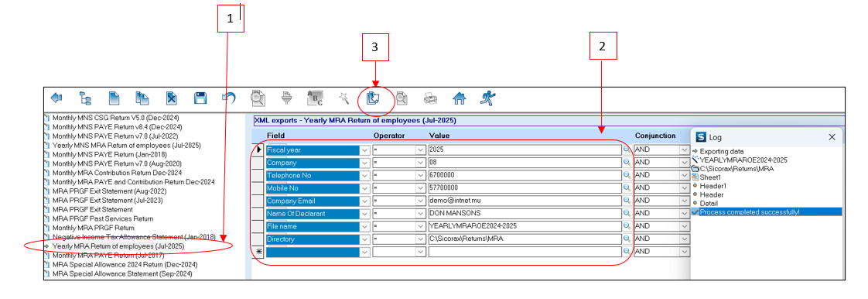
Task: Select Monthly MNS CSG Return V5.0 (Dec-2024)
Action: point(115,119)
